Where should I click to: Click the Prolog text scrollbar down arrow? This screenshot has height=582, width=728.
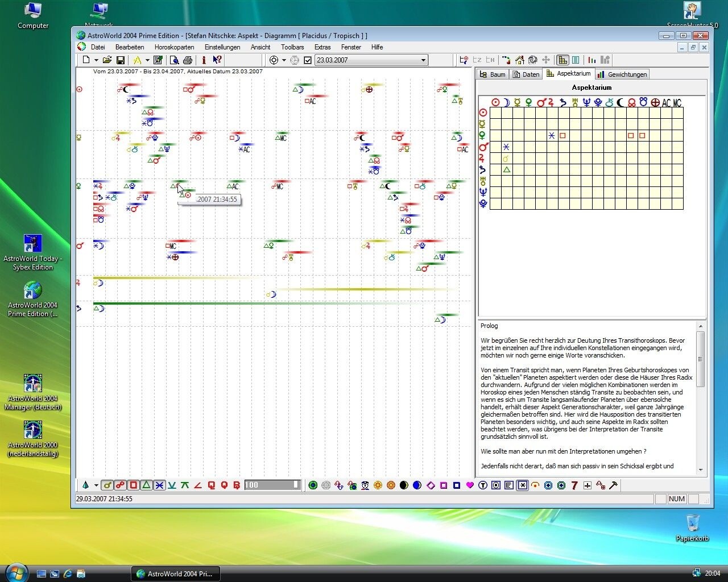point(701,470)
